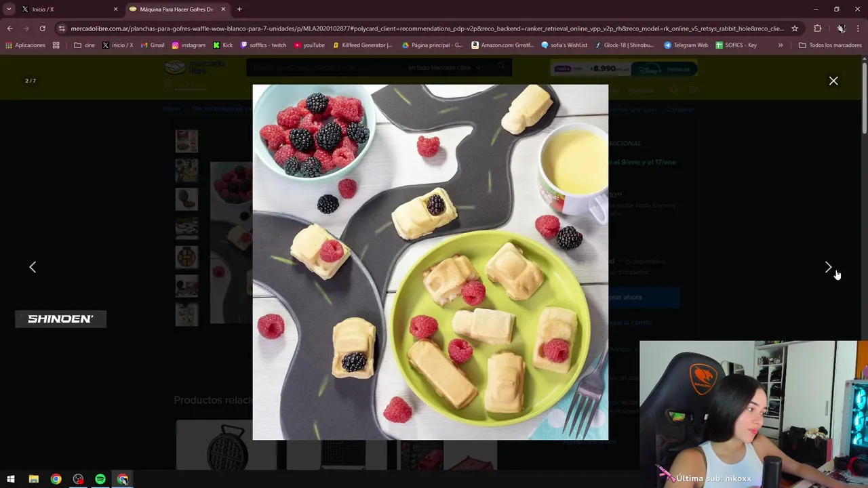Open a new browser tab
868x488 pixels.
coord(239,9)
